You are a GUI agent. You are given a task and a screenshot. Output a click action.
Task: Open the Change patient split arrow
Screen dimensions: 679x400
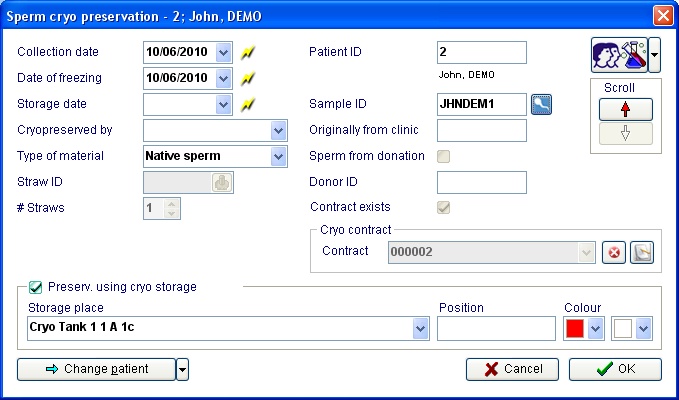pyautogui.click(x=182, y=369)
